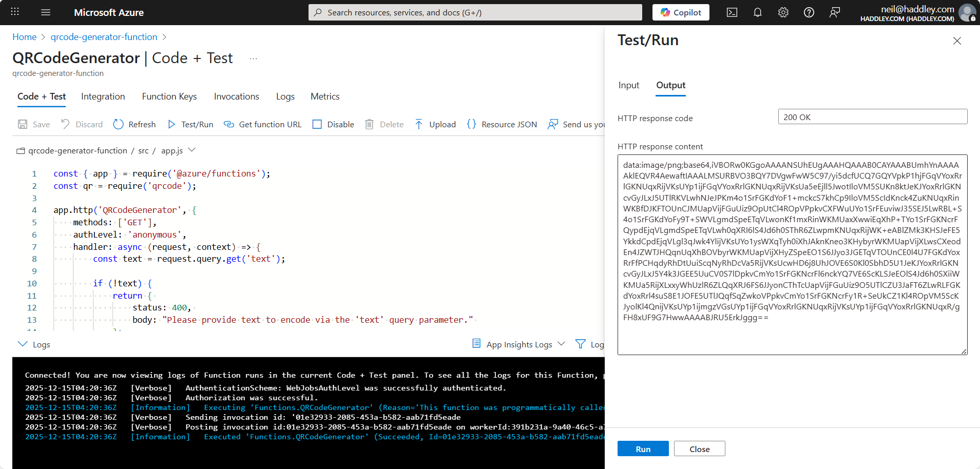Click Refresh in the toolbar
Screen dimensions: 980x469
134,124
